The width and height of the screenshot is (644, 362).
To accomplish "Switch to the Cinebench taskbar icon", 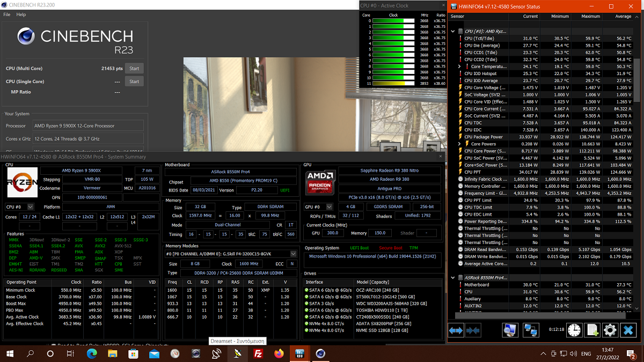I will (321, 353).
